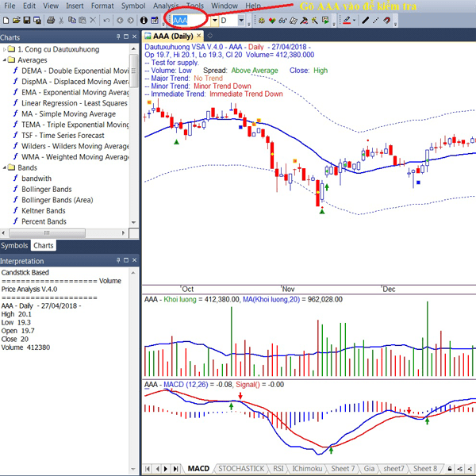This screenshot has height=476, width=476.
Task: Switch to the STOCHASTICK sheet tab
Action: point(241,469)
